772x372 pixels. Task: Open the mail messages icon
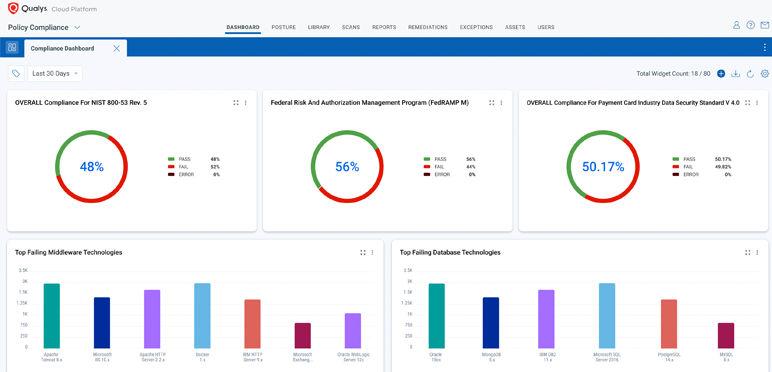click(x=765, y=25)
